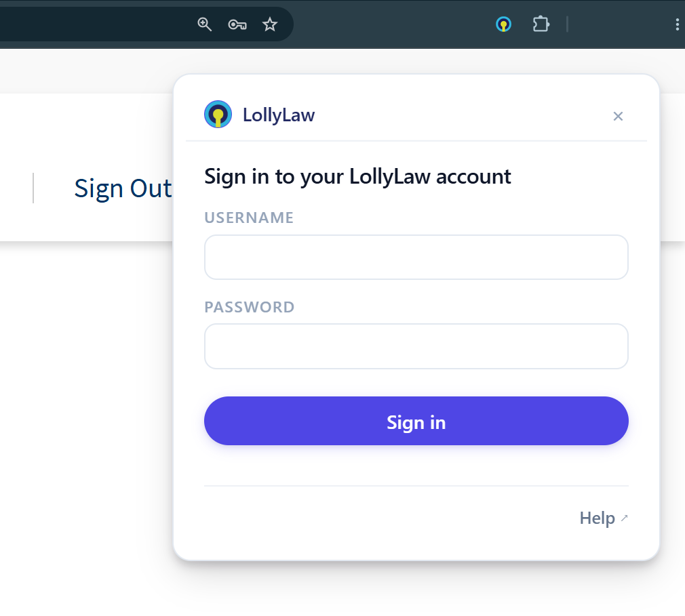The image size is (685, 616).
Task: Open the saved passwords key icon
Action: [237, 24]
